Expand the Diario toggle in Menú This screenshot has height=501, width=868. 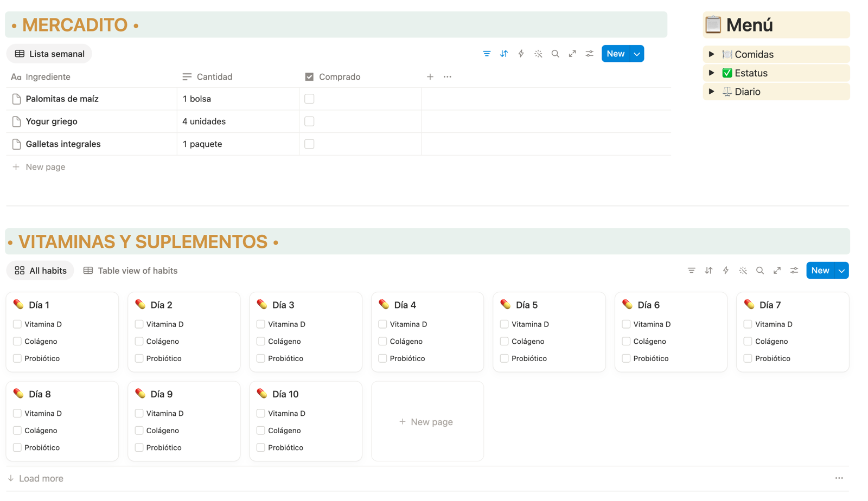(x=712, y=92)
